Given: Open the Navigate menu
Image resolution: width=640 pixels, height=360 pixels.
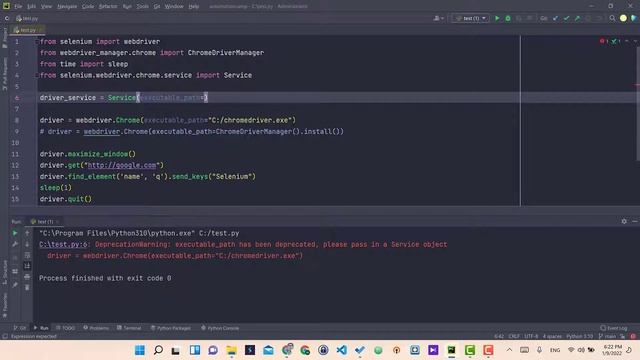Looking at the screenshot, I should pyautogui.click(x=67, y=6).
